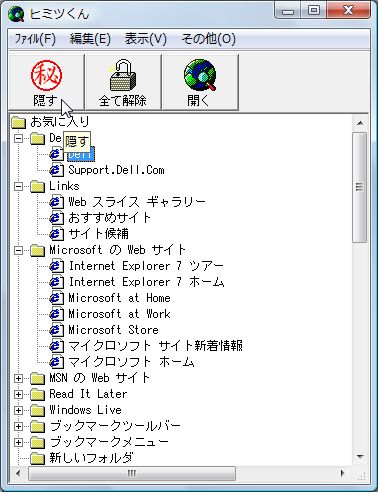Click the 隠す (hide) toolbar button
Image resolution: width=378 pixels, height=492 pixels.
coord(46,82)
